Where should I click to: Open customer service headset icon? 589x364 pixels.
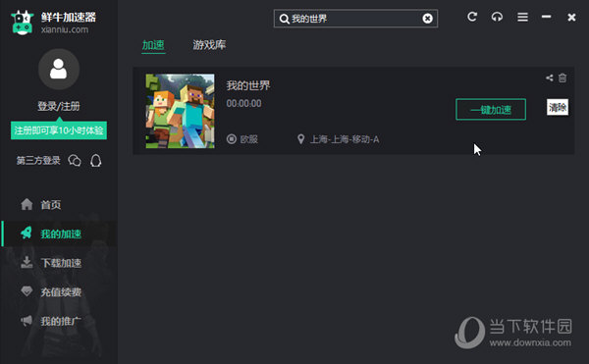coord(497,17)
